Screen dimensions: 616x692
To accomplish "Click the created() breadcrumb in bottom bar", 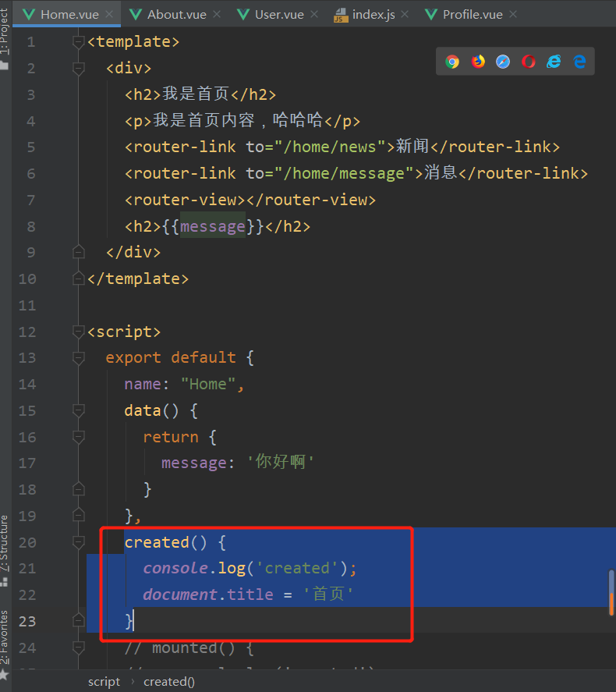I will click(x=169, y=681).
